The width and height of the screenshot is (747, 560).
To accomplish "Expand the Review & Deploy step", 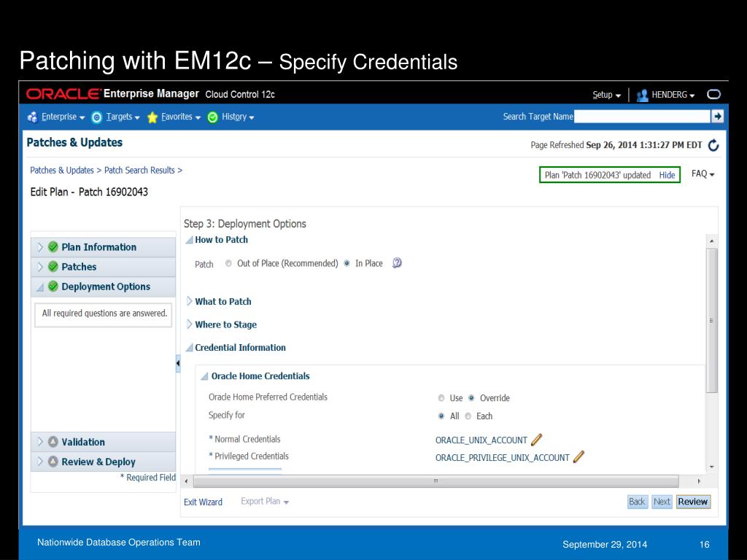I will coord(40,462).
